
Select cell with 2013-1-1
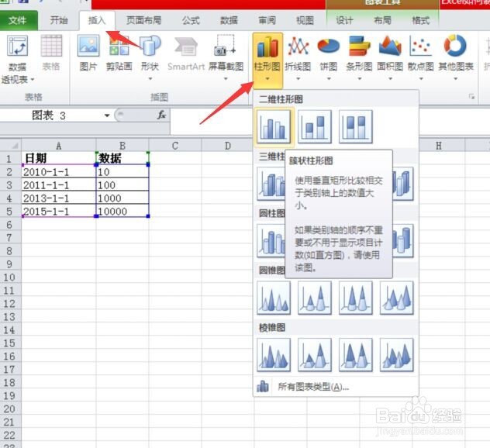point(59,198)
